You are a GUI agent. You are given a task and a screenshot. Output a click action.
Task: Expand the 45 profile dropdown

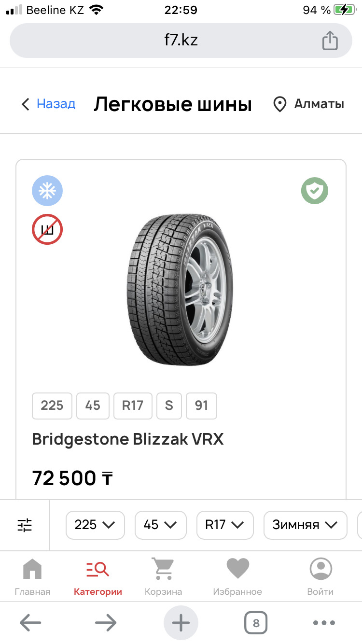click(160, 525)
